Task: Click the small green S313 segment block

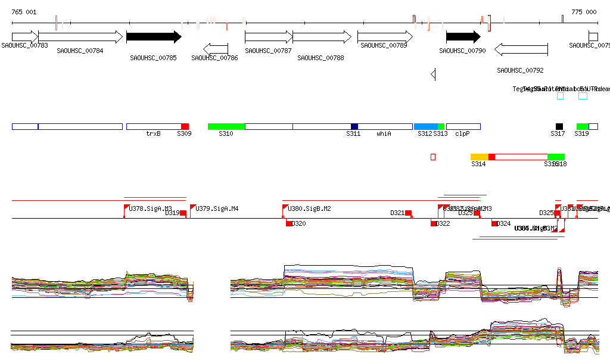Action: (x=441, y=126)
